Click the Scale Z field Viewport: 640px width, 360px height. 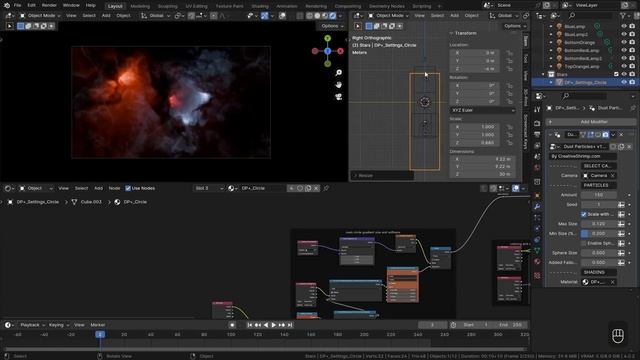click(475, 142)
